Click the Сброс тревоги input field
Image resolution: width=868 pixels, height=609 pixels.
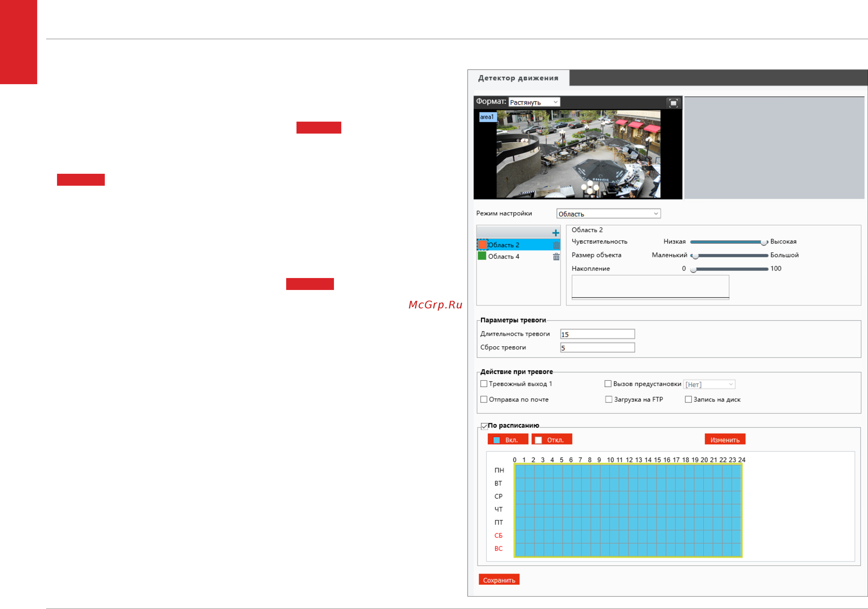pos(597,348)
